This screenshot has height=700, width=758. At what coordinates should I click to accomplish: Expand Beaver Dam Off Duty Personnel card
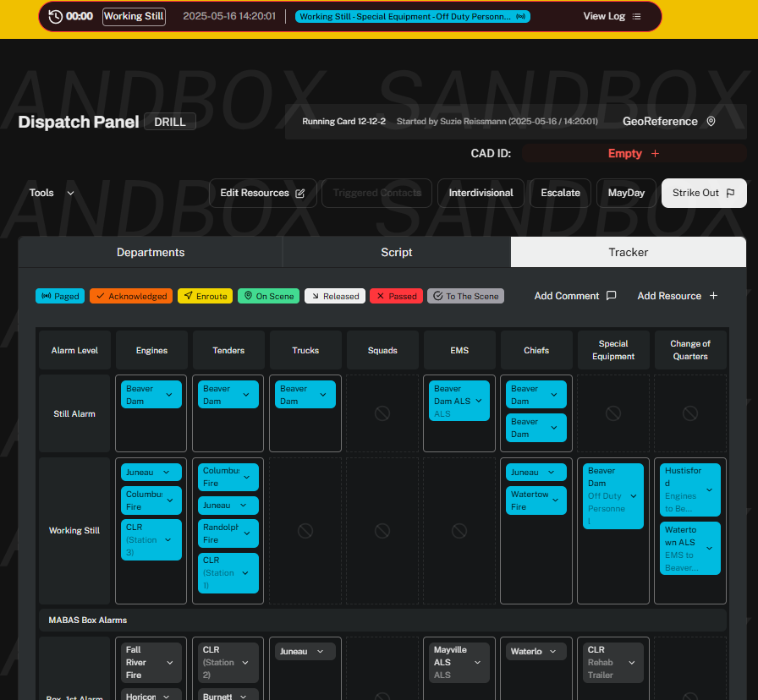point(613,496)
